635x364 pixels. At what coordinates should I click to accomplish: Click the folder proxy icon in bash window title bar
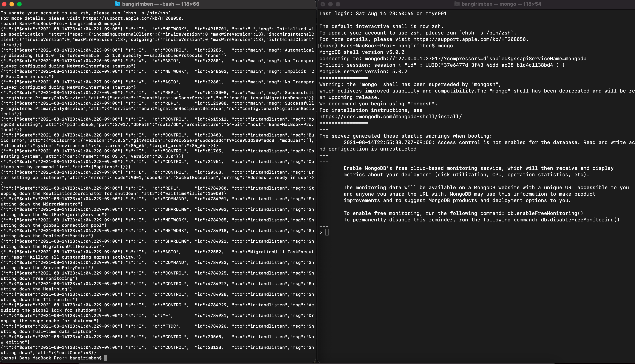(117, 4)
